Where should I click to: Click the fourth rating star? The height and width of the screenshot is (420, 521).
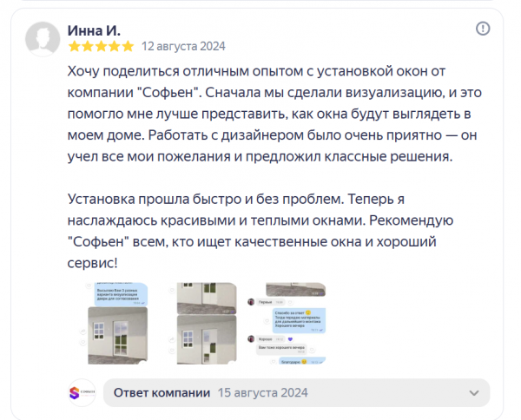pos(114,46)
